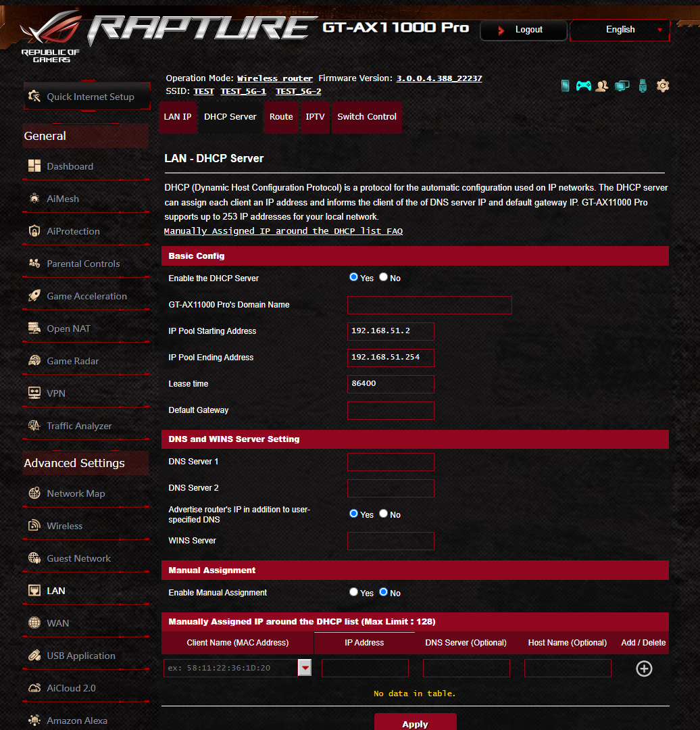Switch to the LAN IP tab

[x=177, y=118]
